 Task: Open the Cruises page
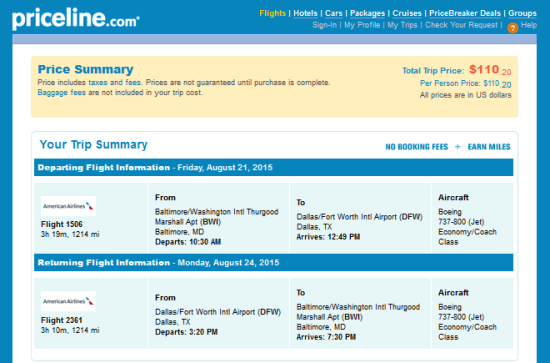coord(407,13)
